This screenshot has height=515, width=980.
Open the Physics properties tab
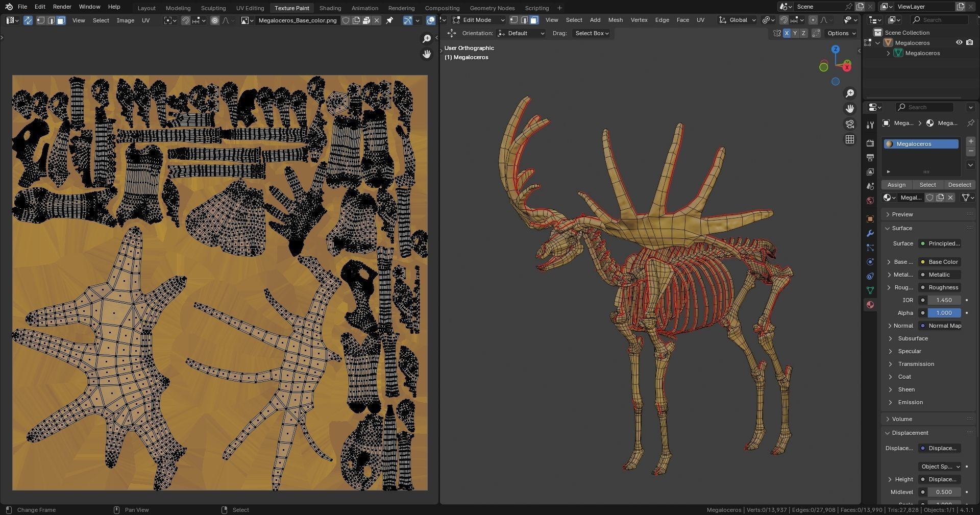tap(870, 262)
